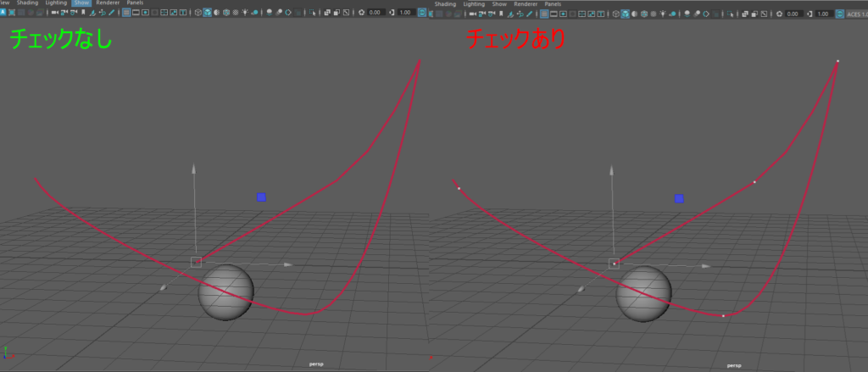Screen dimensions: 868x372
Task: Expand the Panels menu in right viewport
Action: tap(553, 4)
